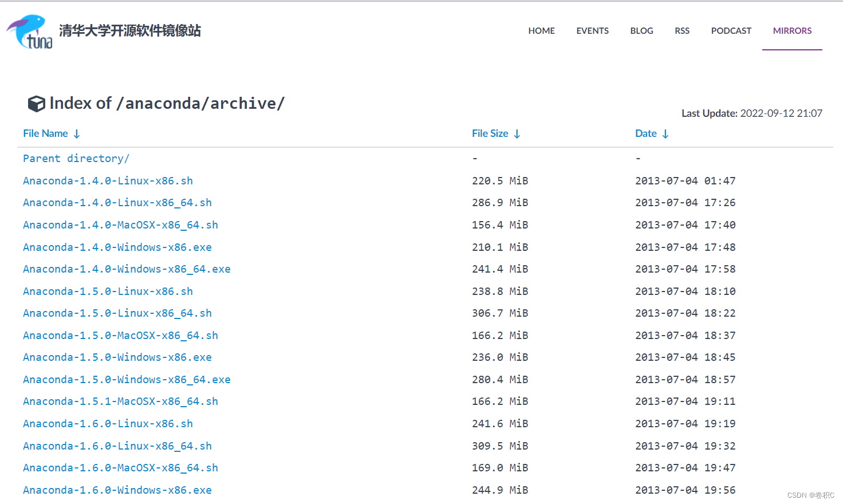Click the 241.4 MiB file size
This screenshot has width=843, height=504.
point(500,269)
